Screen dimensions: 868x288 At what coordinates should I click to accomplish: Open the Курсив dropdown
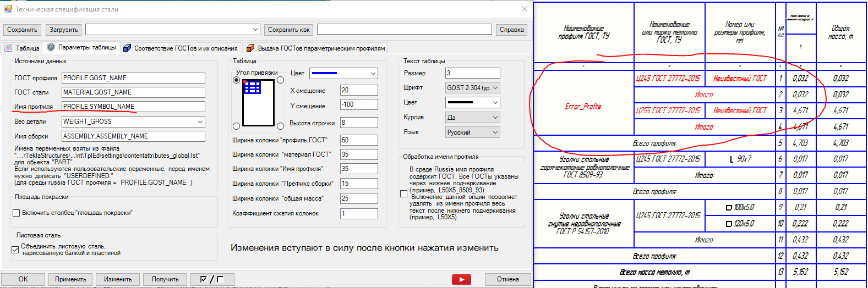tap(472, 118)
